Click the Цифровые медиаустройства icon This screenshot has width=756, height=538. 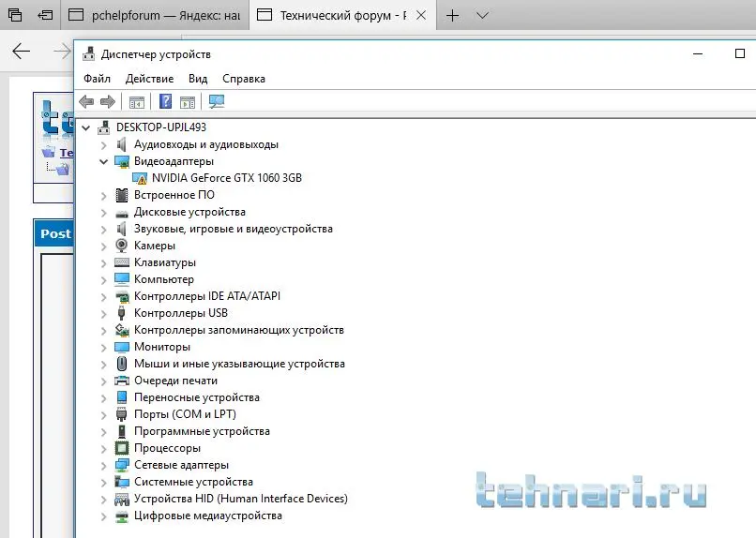(122, 516)
